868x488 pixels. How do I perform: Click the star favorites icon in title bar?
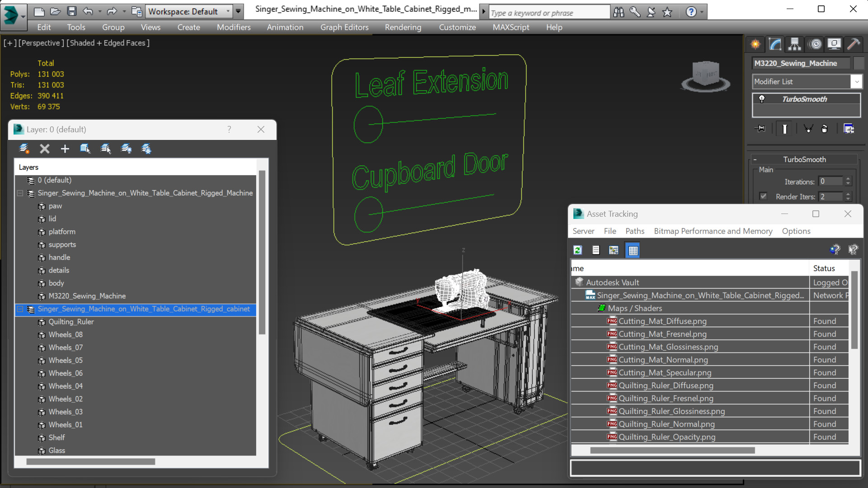coord(667,12)
